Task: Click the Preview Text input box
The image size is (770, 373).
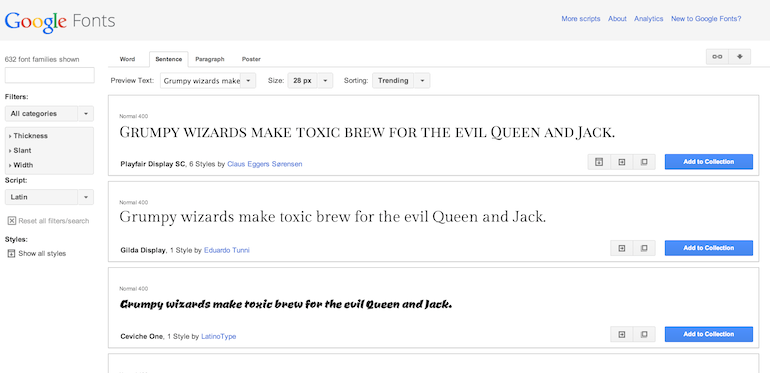Action: (x=200, y=80)
